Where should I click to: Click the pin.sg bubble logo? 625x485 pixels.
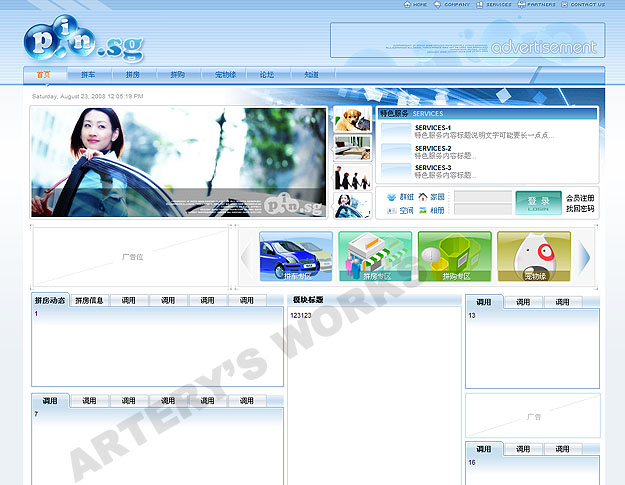[x=83, y=41]
